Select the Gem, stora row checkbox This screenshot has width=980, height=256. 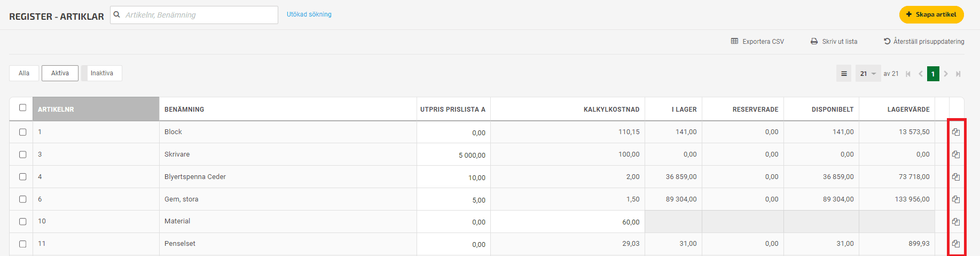click(x=22, y=199)
